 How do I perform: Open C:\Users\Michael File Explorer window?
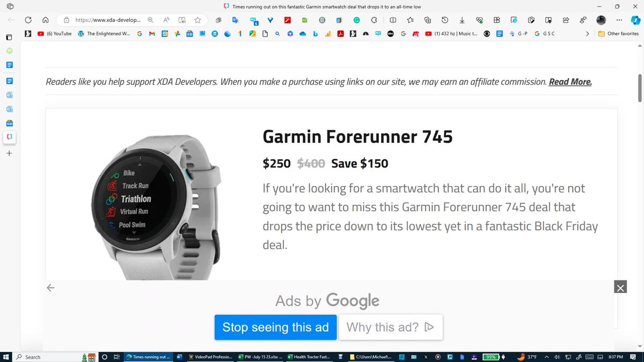[x=370, y=357]
